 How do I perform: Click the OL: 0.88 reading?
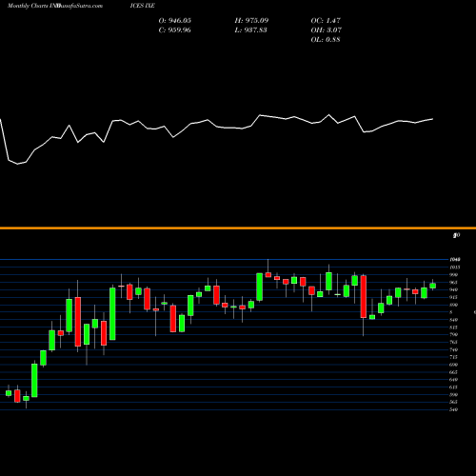326,40
